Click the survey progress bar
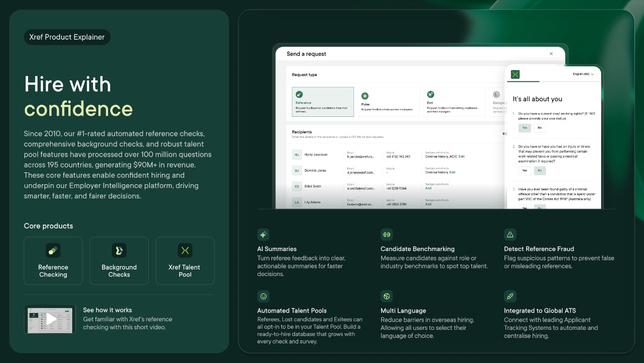The image size is (644, 363). [x=554, y=82]
